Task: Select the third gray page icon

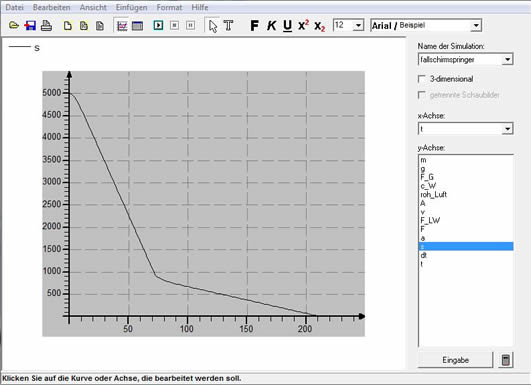Action: tap(100, 26)
